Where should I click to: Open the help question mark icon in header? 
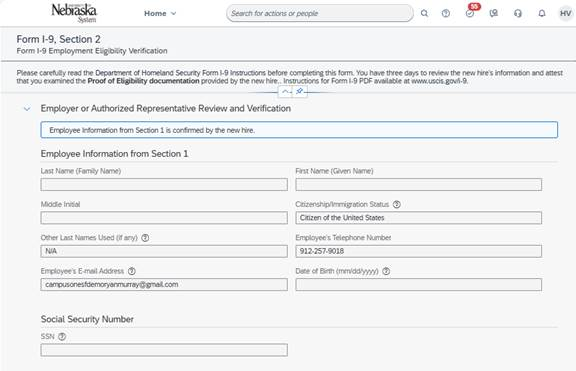pos(446,13)
